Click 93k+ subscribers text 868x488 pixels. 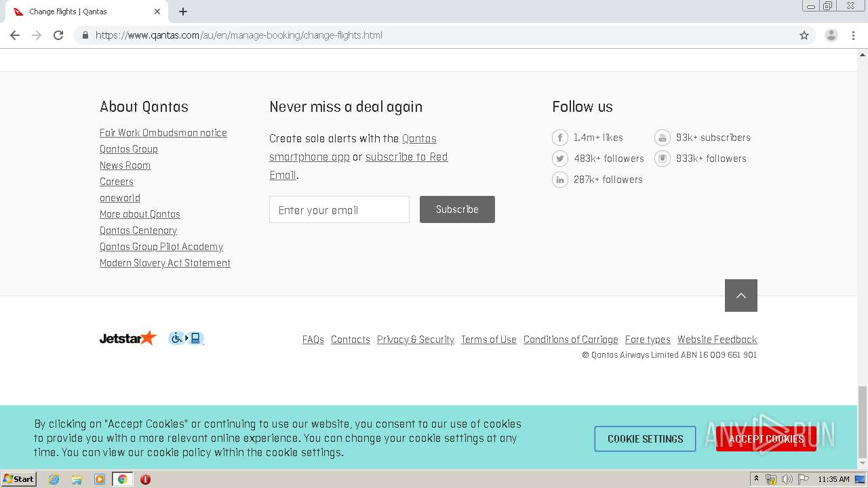point(713,138)
